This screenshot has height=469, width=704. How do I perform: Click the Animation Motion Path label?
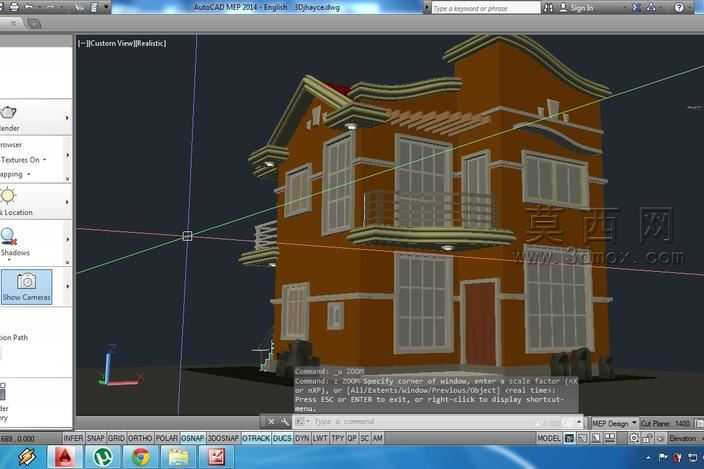(13, 338)
